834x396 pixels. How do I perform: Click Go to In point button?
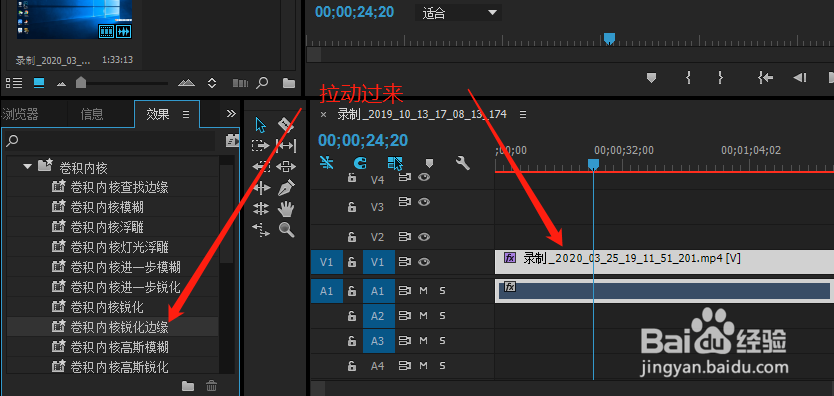click(765, 78)
